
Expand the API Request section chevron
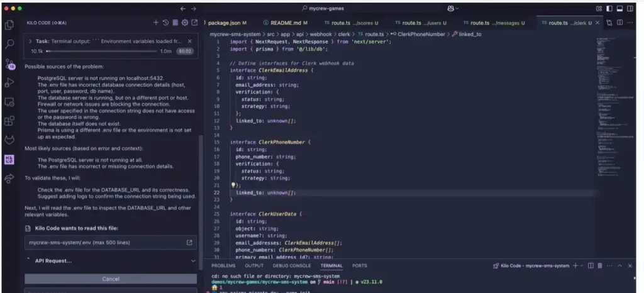(193, 260)
